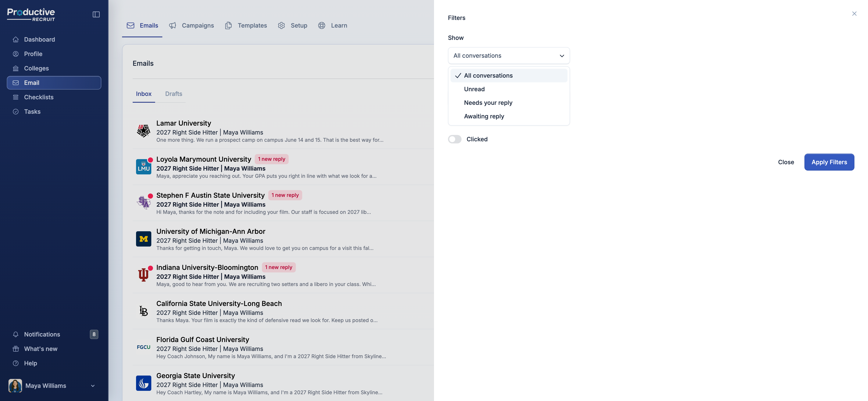Click the Campaigns megaphone icon
Screen dimensions: 868x401
coord(172,26)
